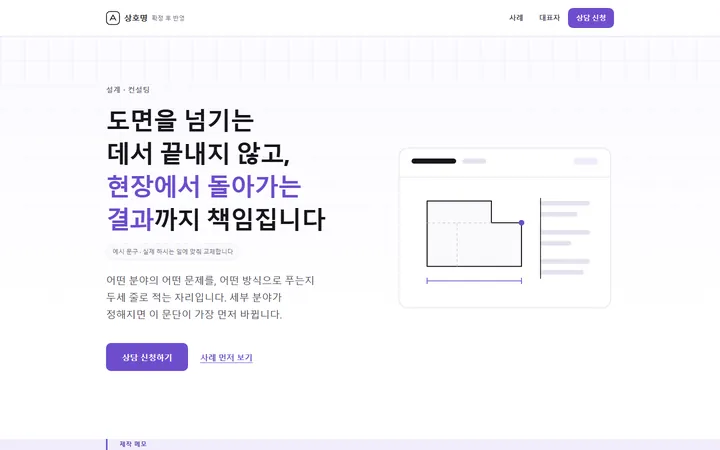Click the '설계 · 컨설팅' eyebrow text
The height and width of the screenshot is (450, 720).
128,90
